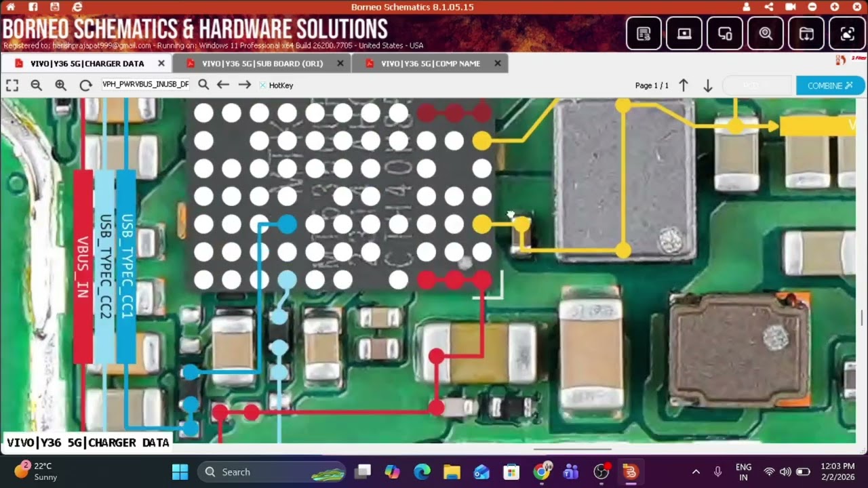This screenshot has height=488, width=868.
Task: Go to next search result arrow
Action: click(x=245, y=85)
